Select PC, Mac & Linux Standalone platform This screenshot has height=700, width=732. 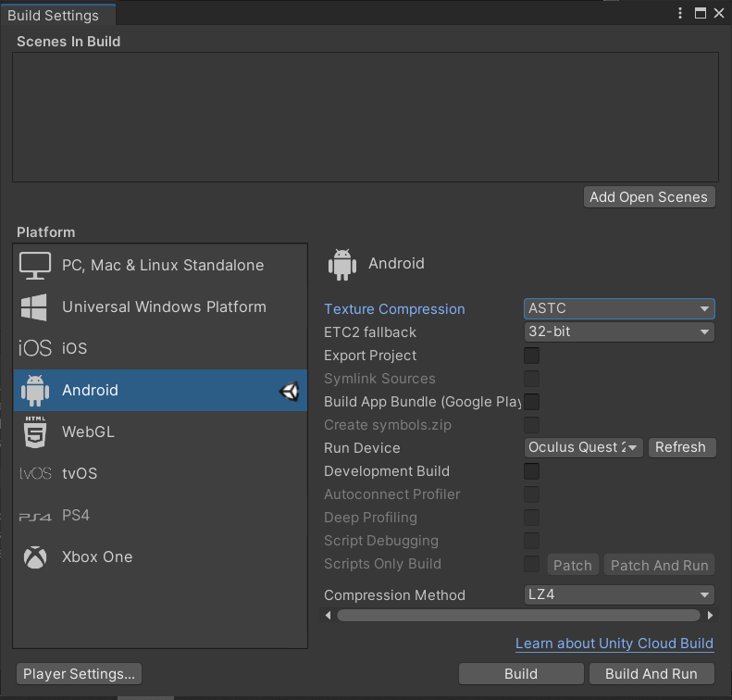coord(160,266)
